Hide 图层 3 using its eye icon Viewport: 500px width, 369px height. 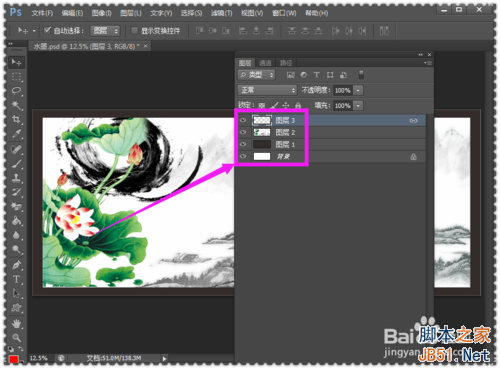243,120
